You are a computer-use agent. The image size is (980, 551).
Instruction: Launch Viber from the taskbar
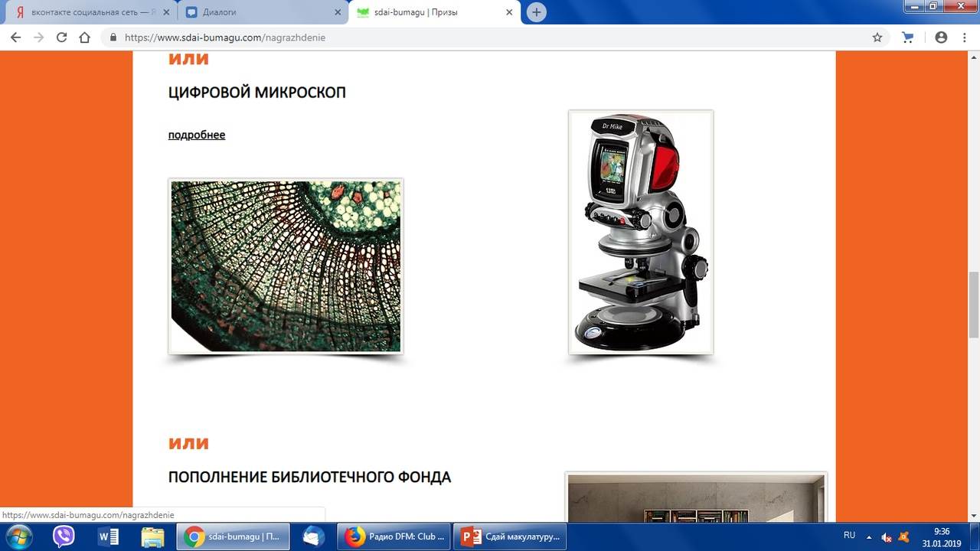64,536
